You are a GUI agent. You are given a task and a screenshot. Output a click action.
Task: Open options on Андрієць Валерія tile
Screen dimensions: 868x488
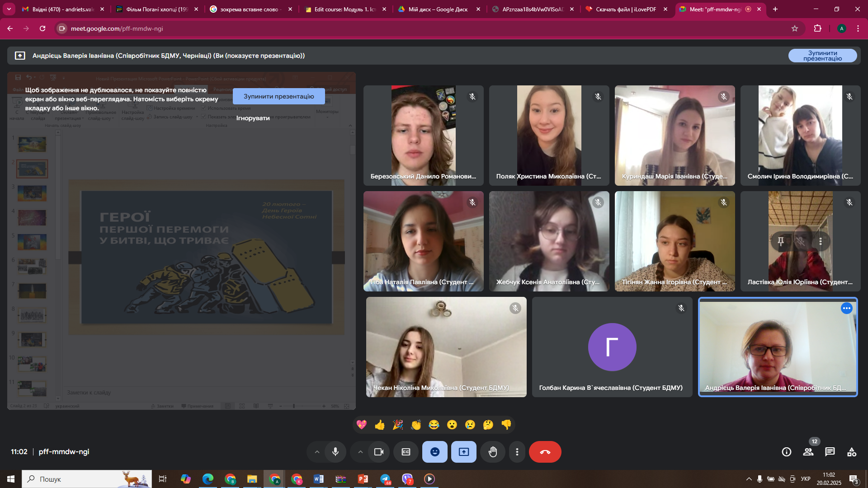pyautogui.click(x=847, y=308)
